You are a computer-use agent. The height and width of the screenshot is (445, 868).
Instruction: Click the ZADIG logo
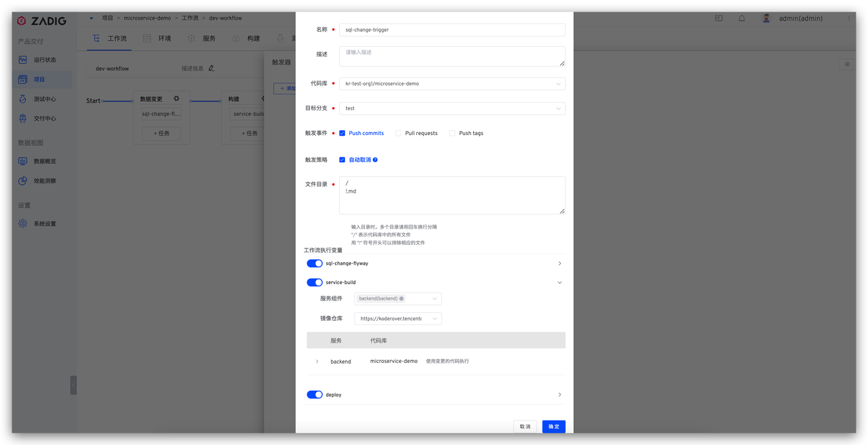[42, 21]
